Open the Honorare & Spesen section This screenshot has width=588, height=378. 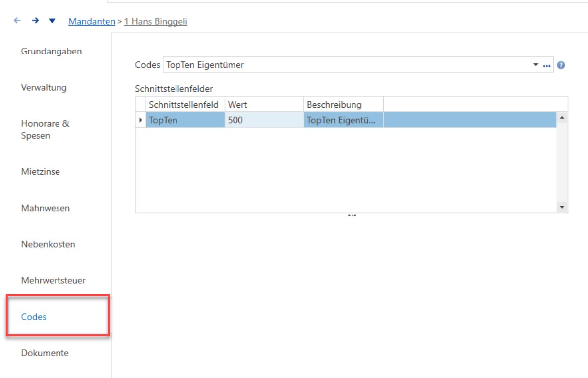(46, 129)
